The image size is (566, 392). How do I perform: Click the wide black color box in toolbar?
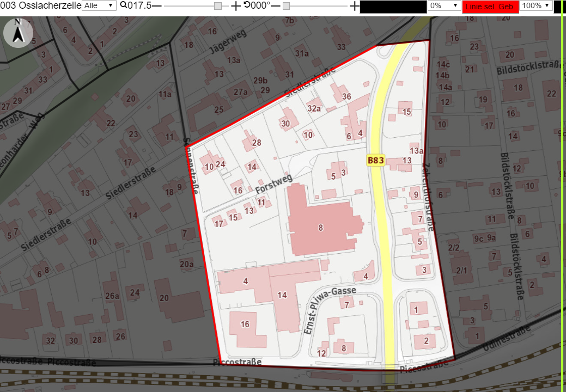tap(393, 7)
